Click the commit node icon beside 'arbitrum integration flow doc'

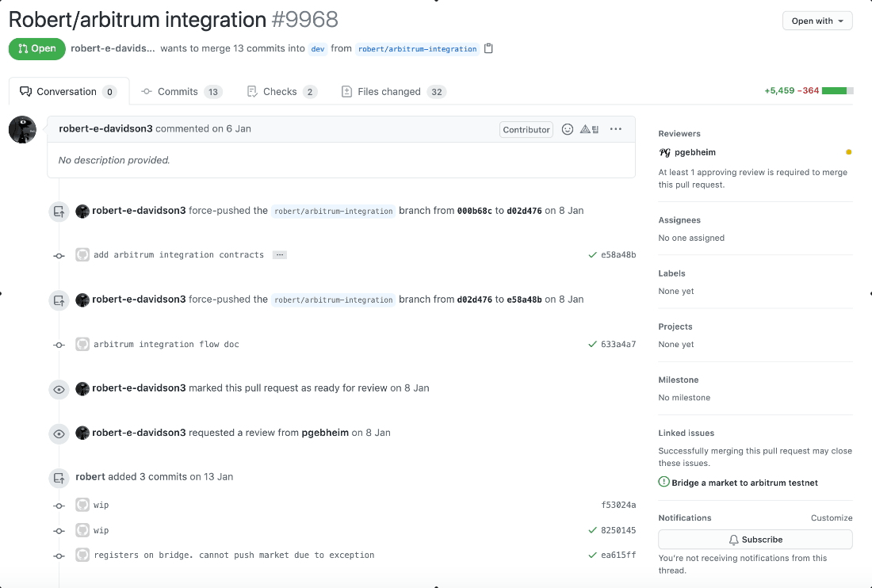(x=59, y=345)
